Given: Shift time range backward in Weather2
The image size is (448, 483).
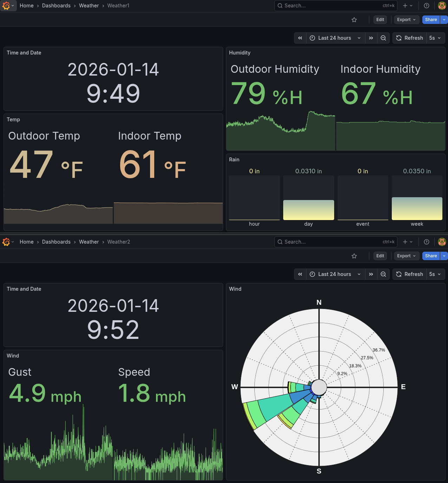Looking at the screenshot, I should [300, 274].
